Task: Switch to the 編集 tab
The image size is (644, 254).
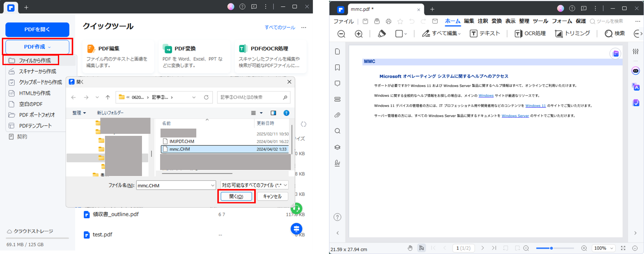Action: (x=469, y=21)
